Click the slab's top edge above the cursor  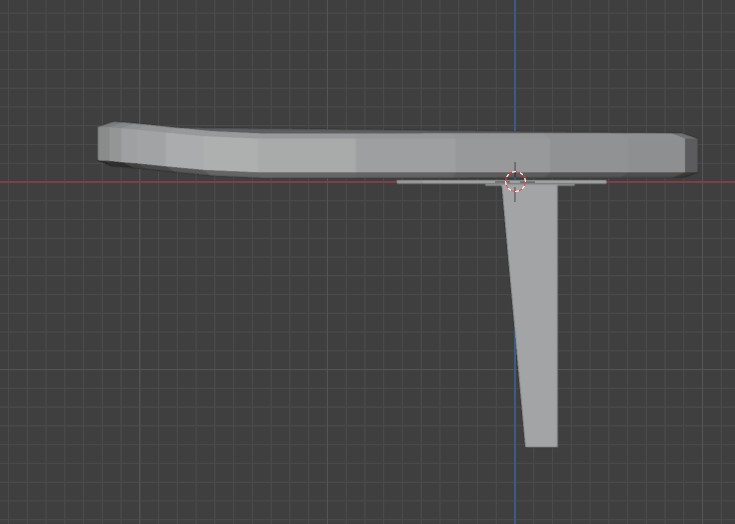[x=515, y=133]
